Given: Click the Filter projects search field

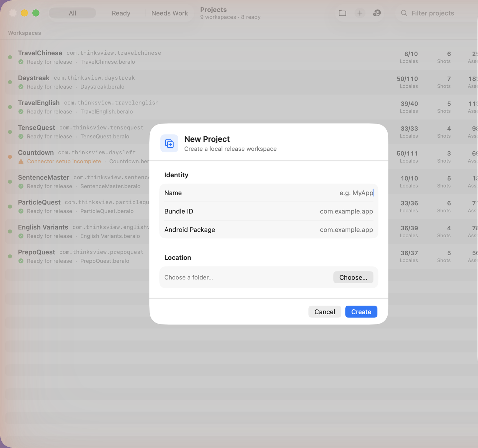Looking at the screenshot, I should coord(437,13).
